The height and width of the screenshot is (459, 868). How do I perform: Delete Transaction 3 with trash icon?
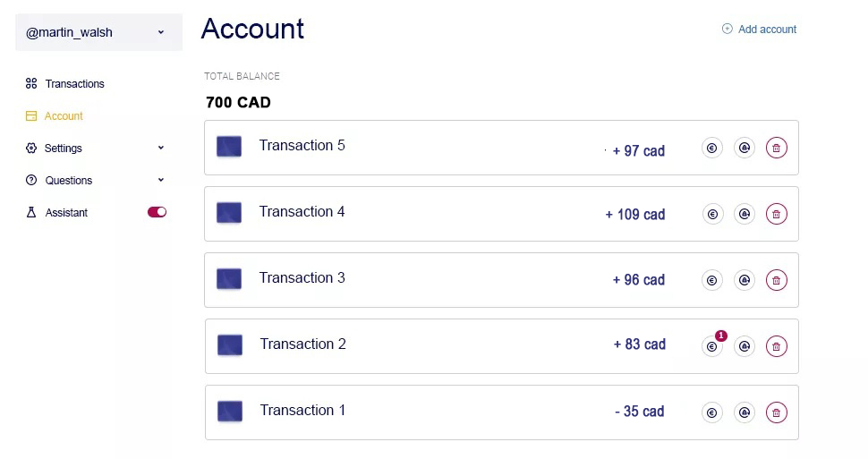click(x=777, y=281)
